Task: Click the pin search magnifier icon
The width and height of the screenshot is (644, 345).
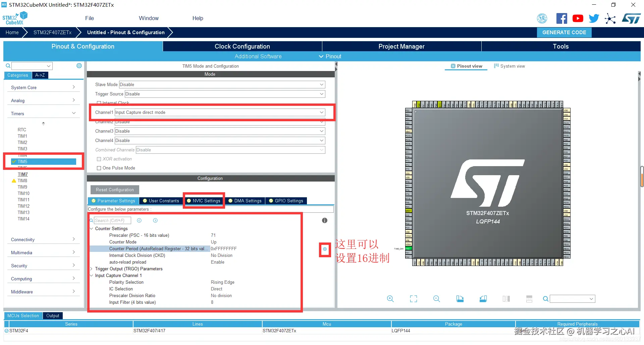Action: click(x=546, y=299)
